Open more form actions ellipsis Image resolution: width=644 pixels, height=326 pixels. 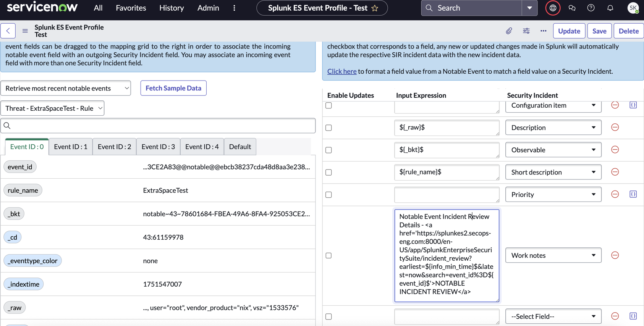pos(544,31)
